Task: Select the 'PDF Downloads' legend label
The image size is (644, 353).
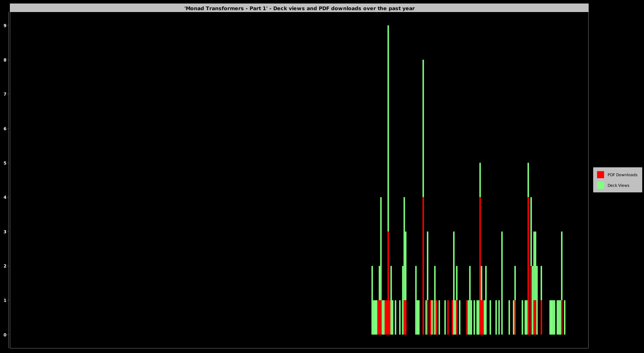Action: coord(622,175)
